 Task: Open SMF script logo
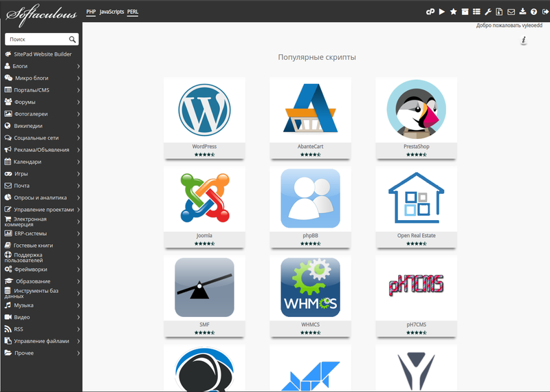204,287
